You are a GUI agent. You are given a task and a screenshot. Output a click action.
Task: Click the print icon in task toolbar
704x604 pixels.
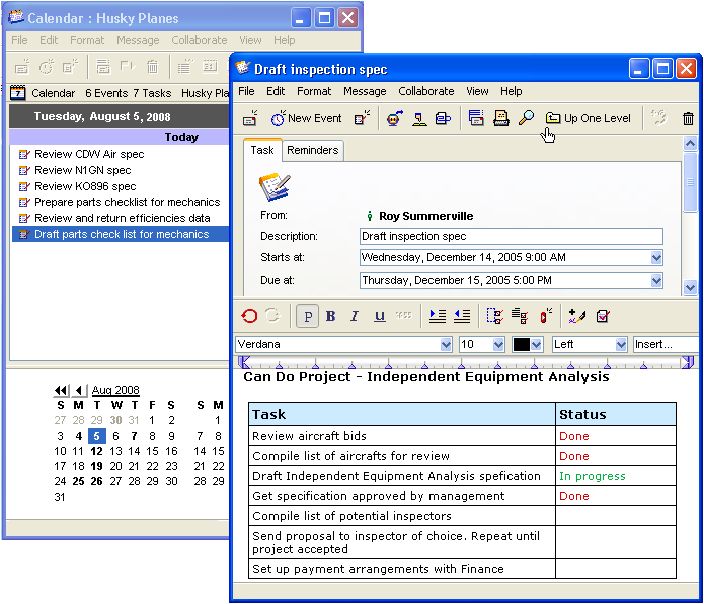click(x=501, y=118)
